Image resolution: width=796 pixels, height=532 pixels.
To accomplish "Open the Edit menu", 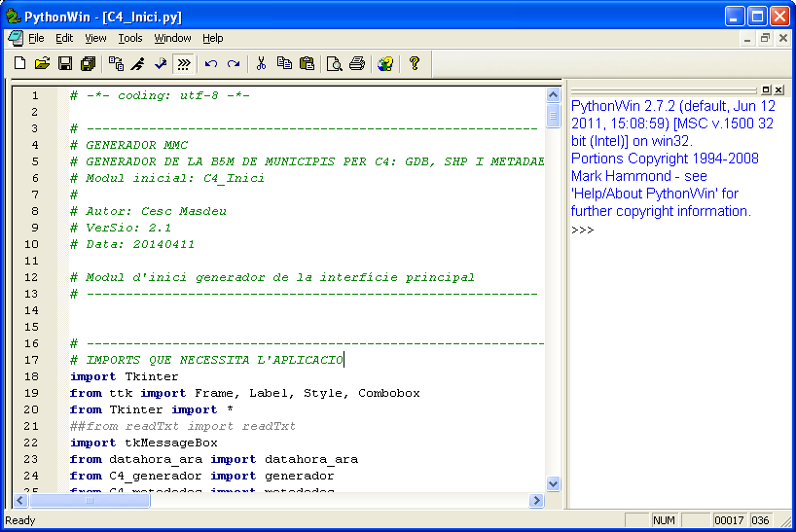I will coord(64,38).
